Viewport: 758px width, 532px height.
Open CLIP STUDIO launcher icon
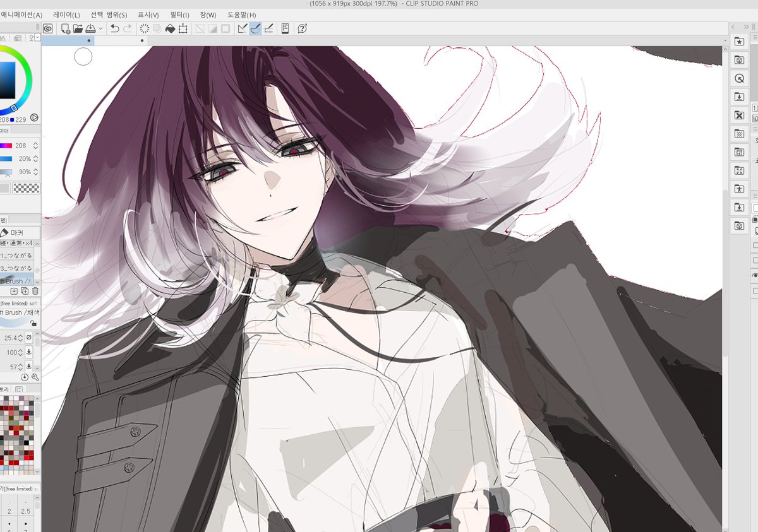tap(48, 28)
